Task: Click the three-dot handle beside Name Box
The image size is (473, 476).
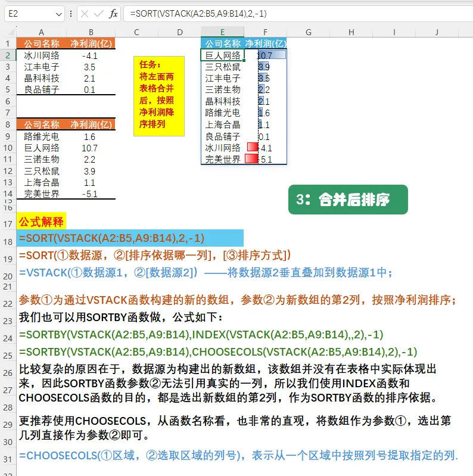Action: tap(71, 14)
